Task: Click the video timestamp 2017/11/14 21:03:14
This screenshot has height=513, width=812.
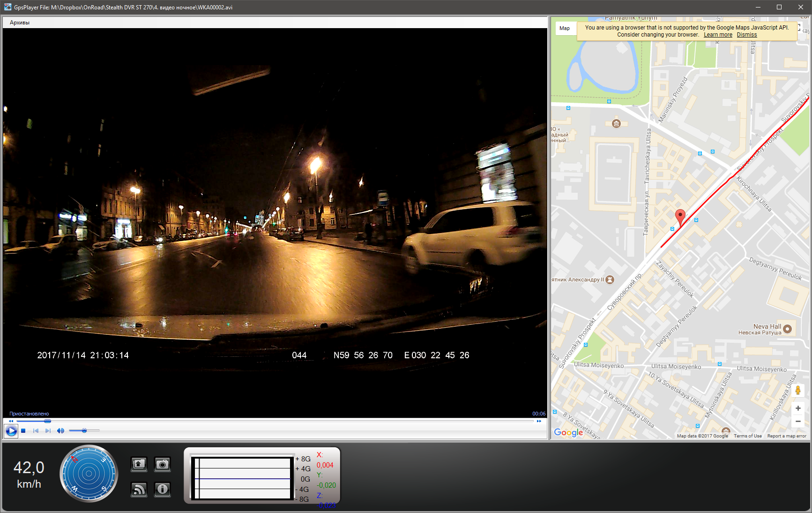Action: pos(83,355)
